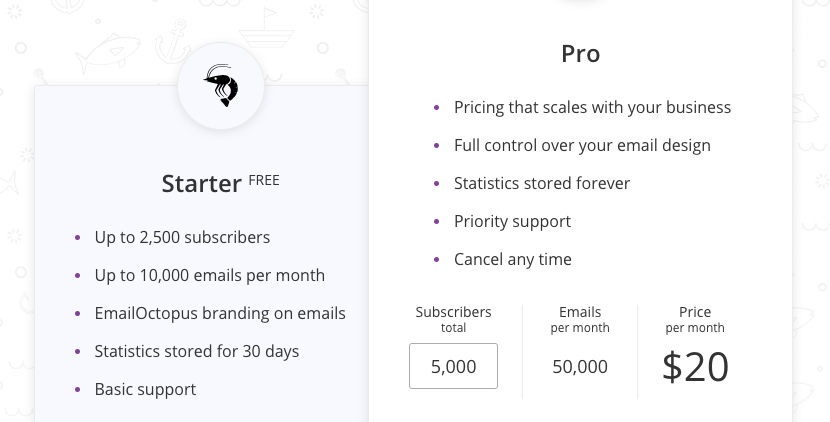Click "Up to 2,500 subscribers" feature

coord(182,237)
